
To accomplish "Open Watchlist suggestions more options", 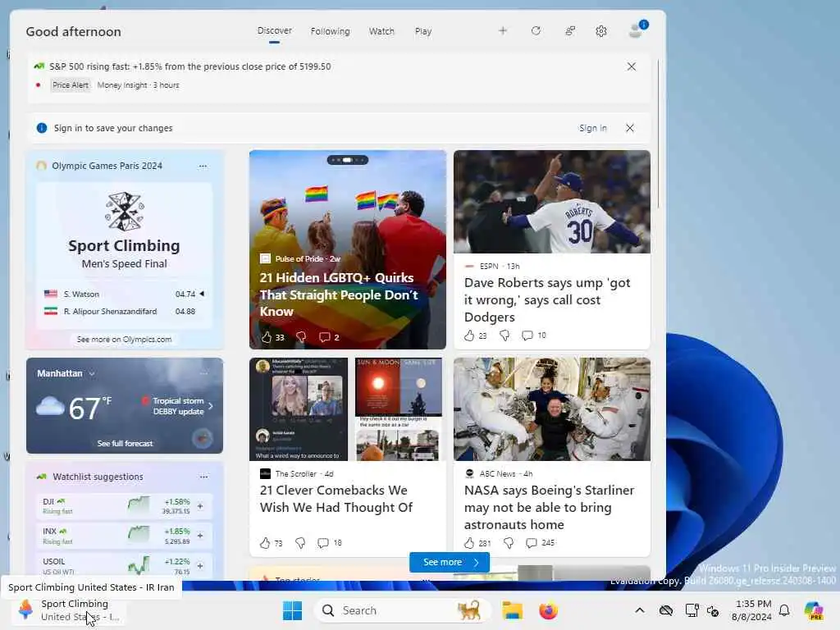I will tap(203, 477).
